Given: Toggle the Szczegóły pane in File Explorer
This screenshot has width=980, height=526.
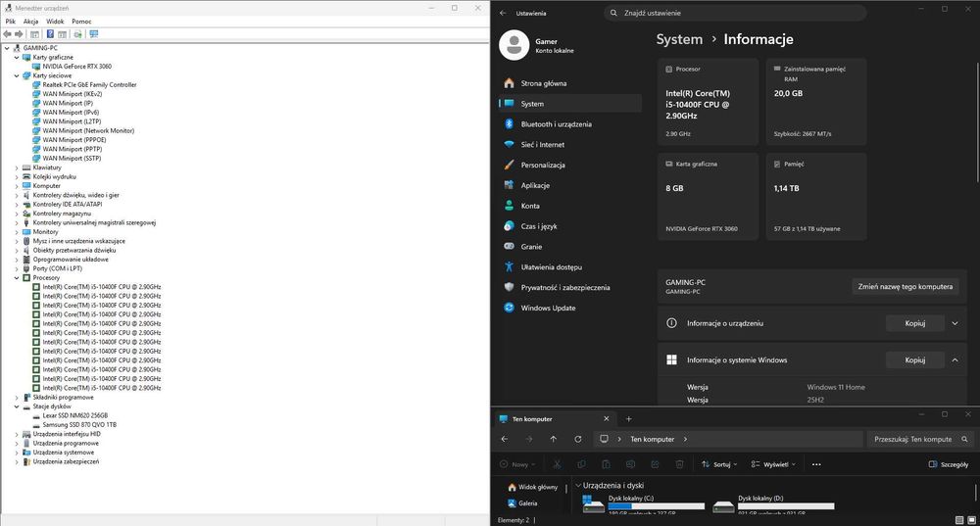Looking at the screenshot, I should tap(948, 464).
